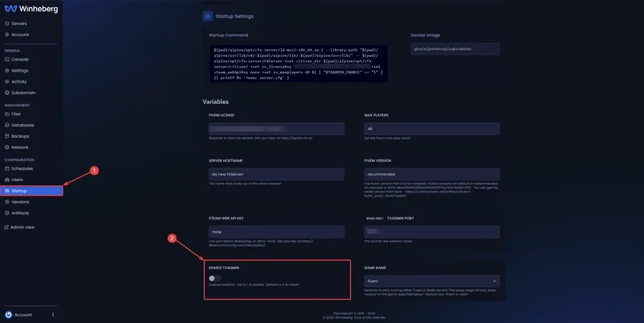This screenshot has height=323, width=644.
Task: Open the Schedules page label
Action: point(23,168)
